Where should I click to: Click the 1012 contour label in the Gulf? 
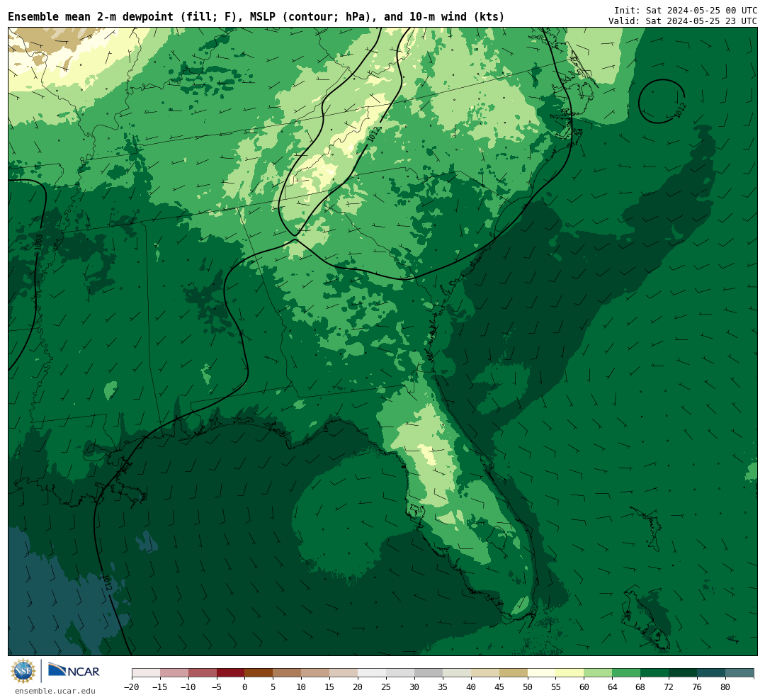[106, 582]
